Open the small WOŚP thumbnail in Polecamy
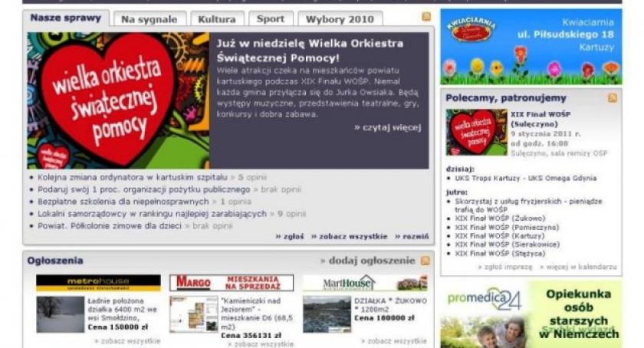 pos(476,133)
